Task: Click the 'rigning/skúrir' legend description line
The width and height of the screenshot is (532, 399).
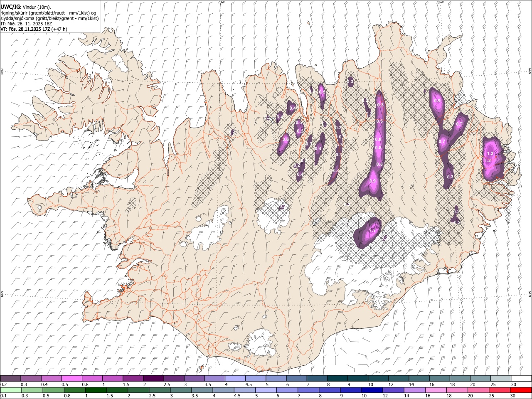Action: tap(48, 13)
